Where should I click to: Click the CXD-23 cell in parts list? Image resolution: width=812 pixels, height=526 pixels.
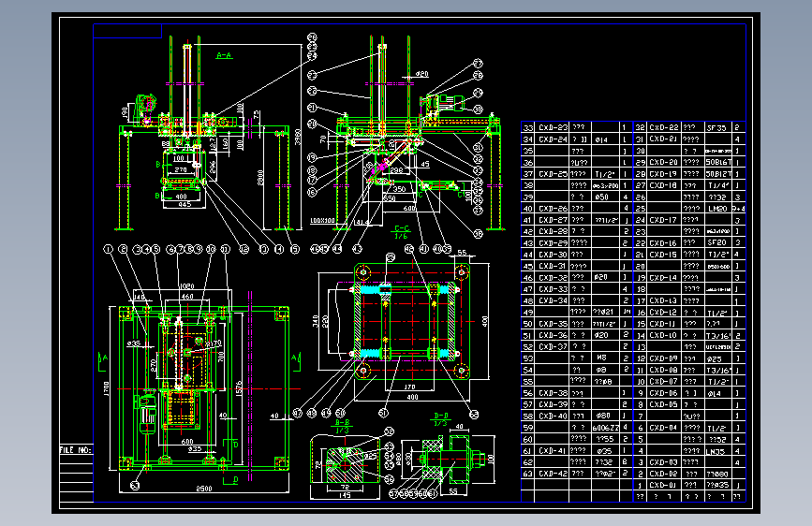[554, 127]
